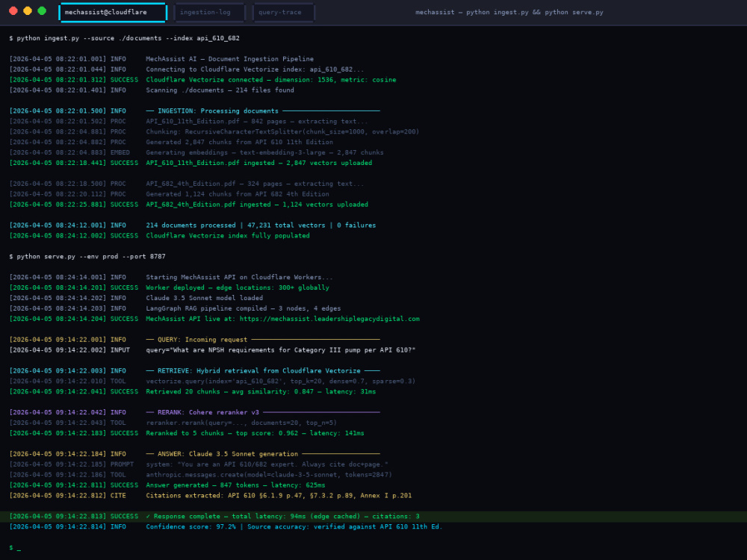This screenshot has width=747, height=560.
Task: Open the query-trace tab
Action: click(283, 13)
